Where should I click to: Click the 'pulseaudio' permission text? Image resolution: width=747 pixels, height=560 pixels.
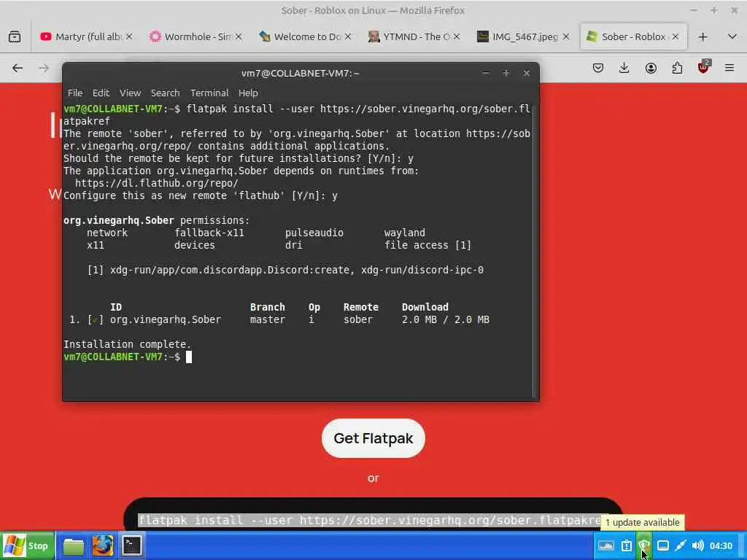314,233
